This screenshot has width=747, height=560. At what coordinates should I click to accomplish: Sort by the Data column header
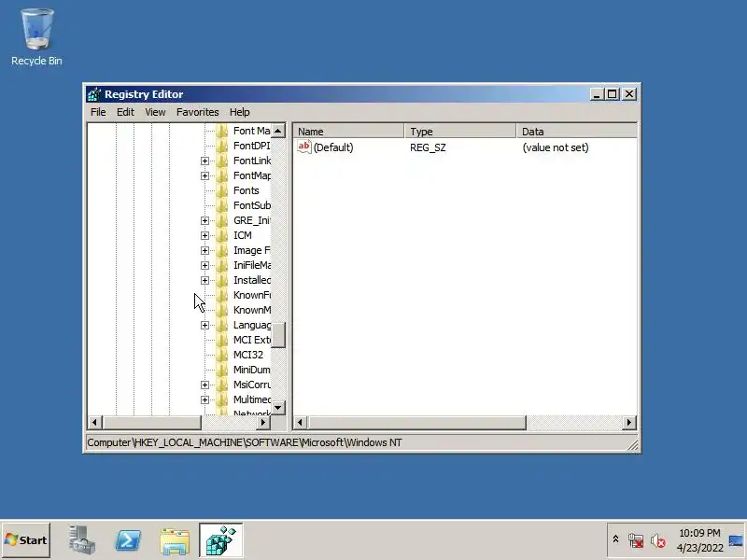pyautogui.click(x=576, y=131)
